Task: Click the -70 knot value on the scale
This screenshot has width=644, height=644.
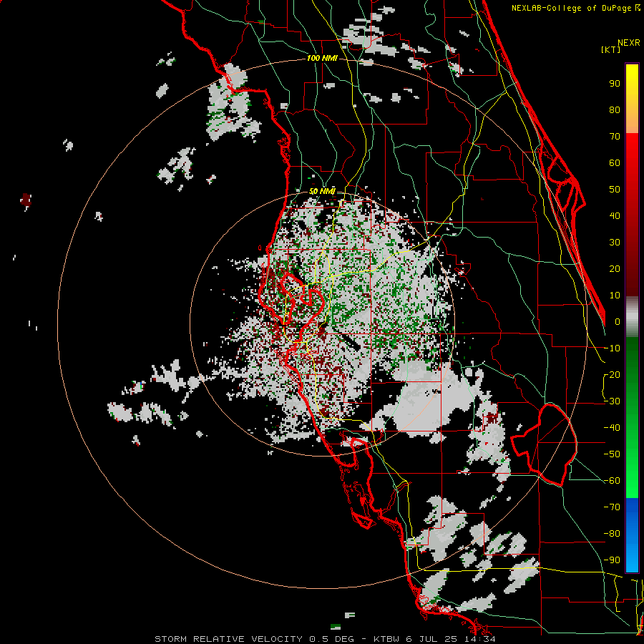Action: point(612,507)
